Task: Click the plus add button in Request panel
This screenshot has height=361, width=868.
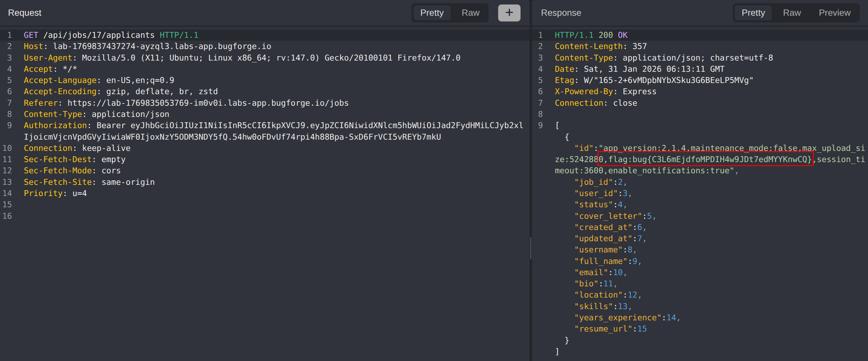Action: tap(509, 13)
